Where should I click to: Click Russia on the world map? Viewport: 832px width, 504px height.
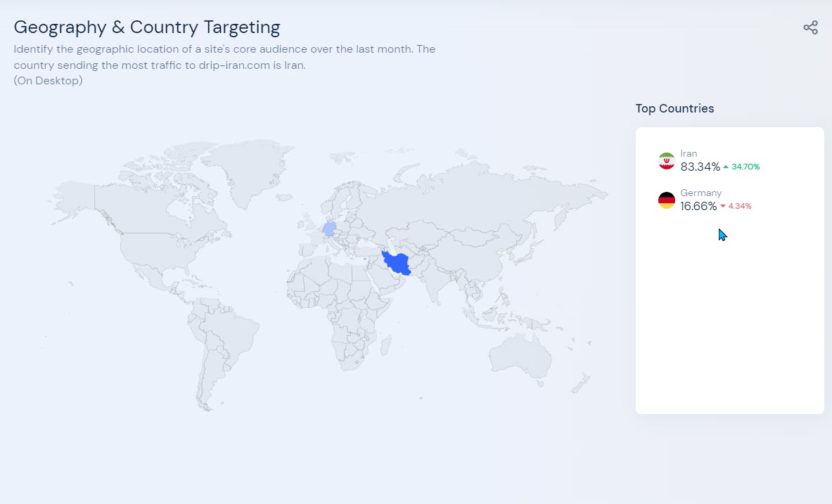pos(478,196)
